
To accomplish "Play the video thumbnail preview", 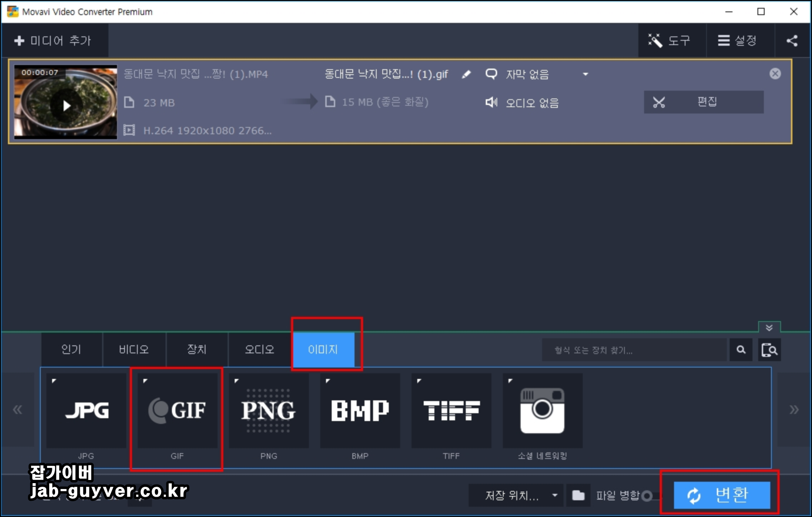I will point(66,106).
